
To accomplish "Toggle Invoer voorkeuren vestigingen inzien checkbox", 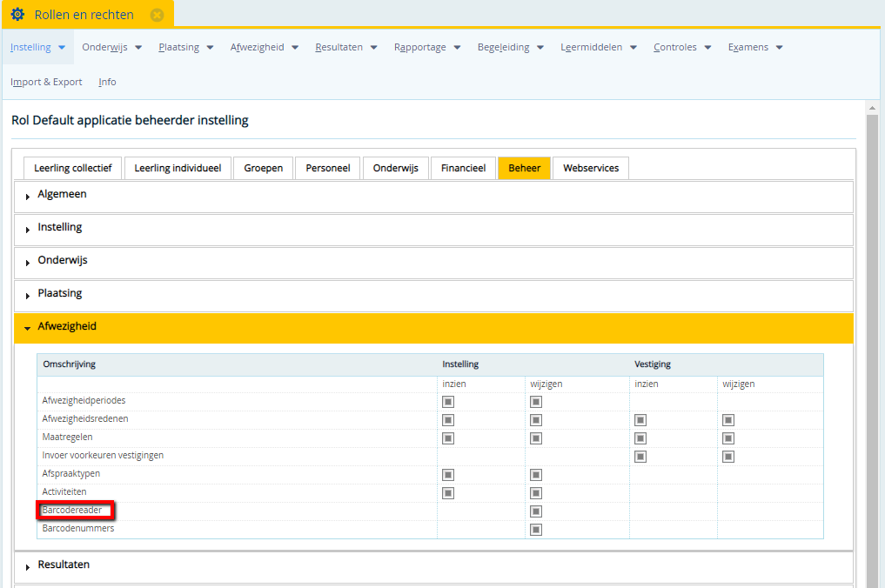I will coord(640,457).
